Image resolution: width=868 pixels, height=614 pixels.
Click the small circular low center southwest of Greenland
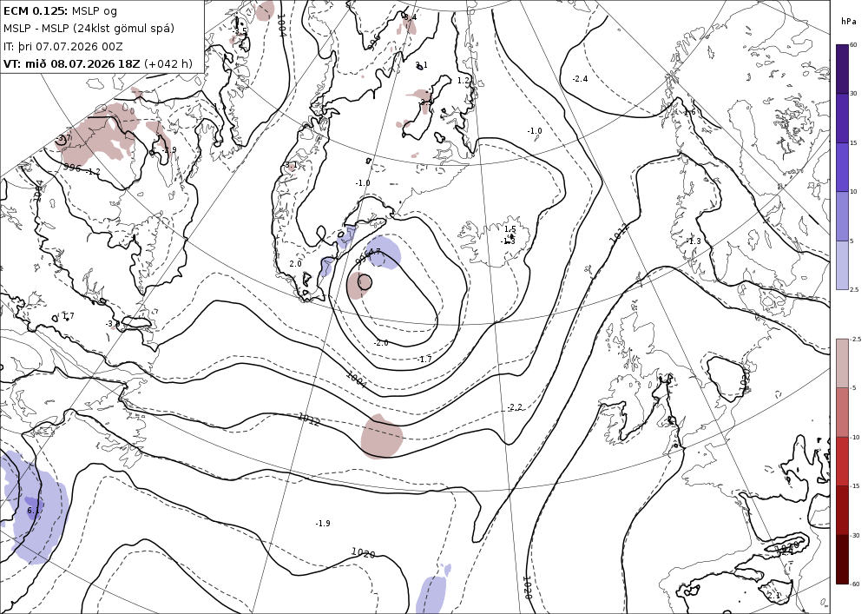365,282
